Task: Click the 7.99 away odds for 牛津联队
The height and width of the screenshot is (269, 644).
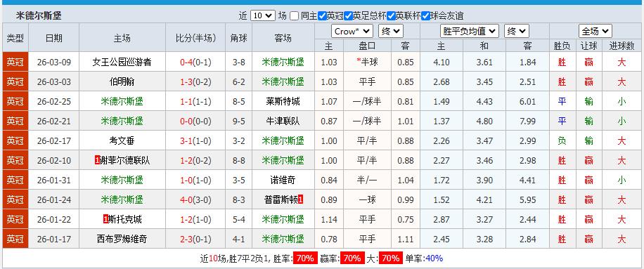Action: coord(527,122)
